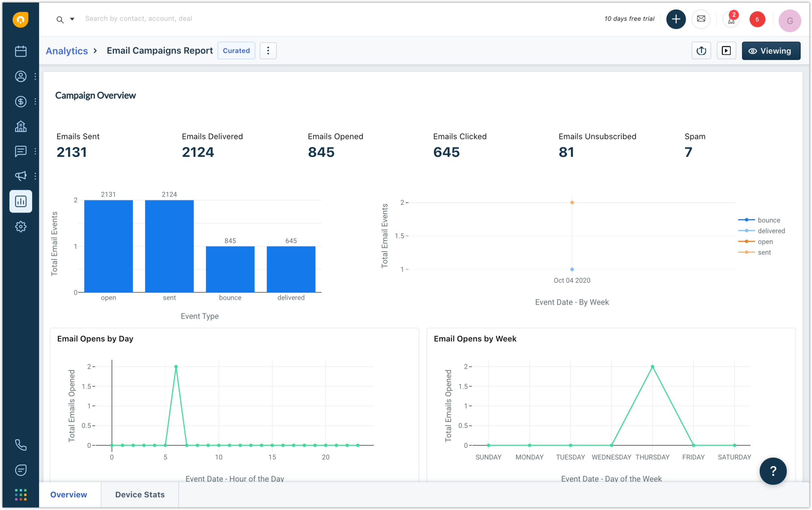Open the Deals dollar icon
This screenshot has width=812, height=510.
pos(21,102)
